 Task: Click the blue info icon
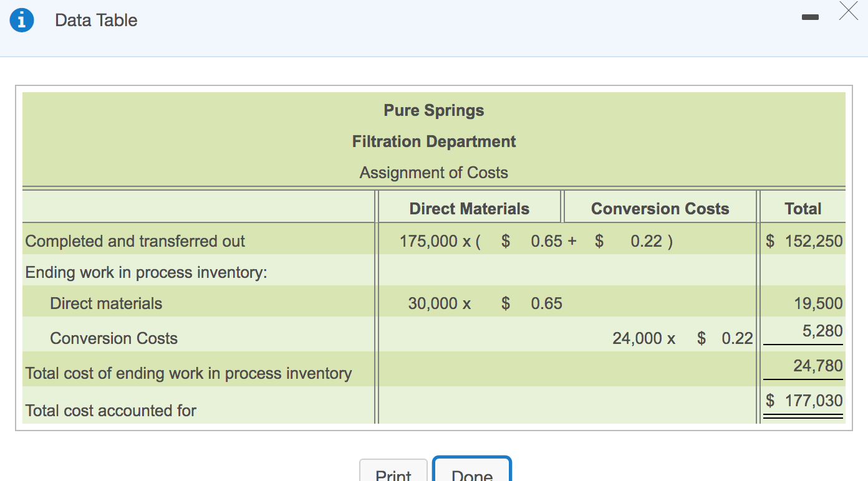tap(22, 19)
